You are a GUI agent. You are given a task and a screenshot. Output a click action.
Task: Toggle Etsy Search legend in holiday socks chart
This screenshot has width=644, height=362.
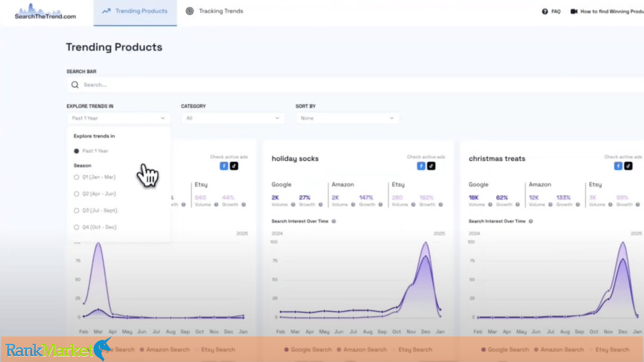coord(412,350)
